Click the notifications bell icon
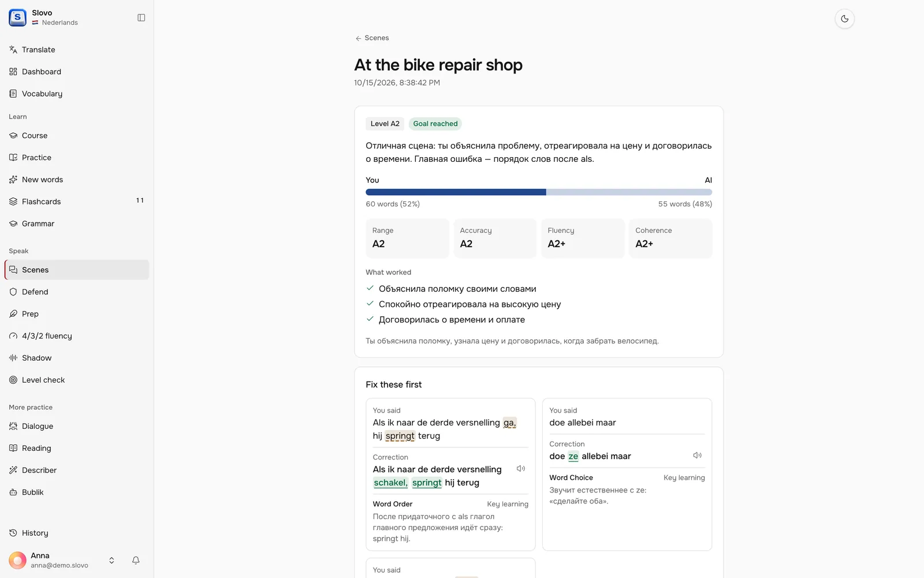This screenshot has height=578, width=924. click(x=136, y=560)
